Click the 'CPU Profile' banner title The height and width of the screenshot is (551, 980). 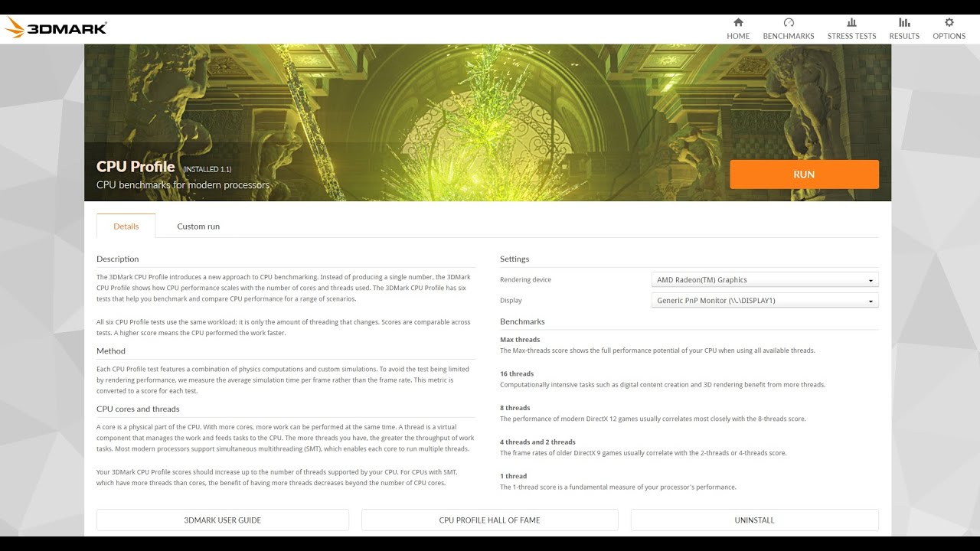click(x=136, y=167)
